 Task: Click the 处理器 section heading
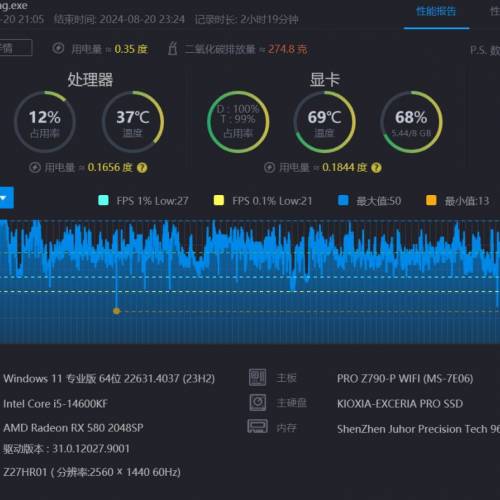[x=90, y=80]
